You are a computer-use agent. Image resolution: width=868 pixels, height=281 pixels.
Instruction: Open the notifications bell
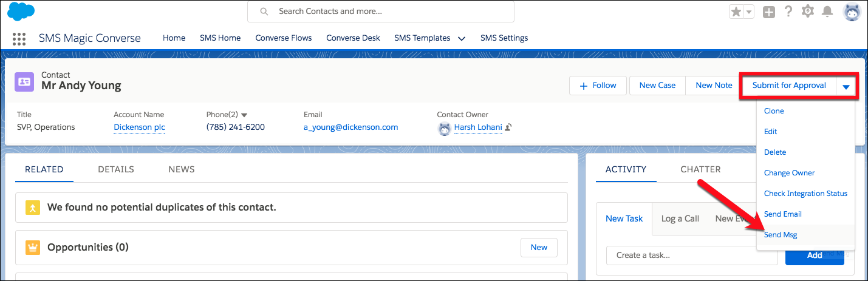(827, 12)
